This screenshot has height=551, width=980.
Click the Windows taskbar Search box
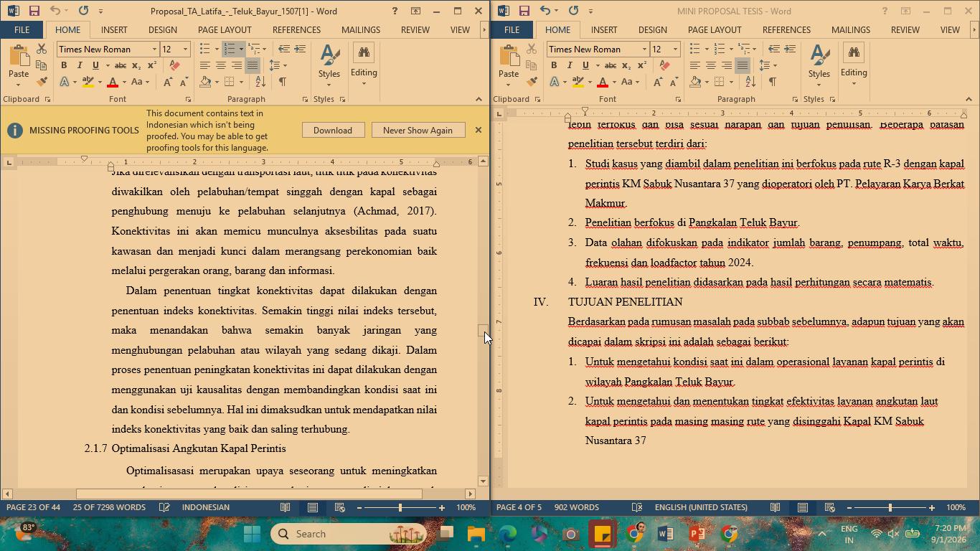[348, 534]
